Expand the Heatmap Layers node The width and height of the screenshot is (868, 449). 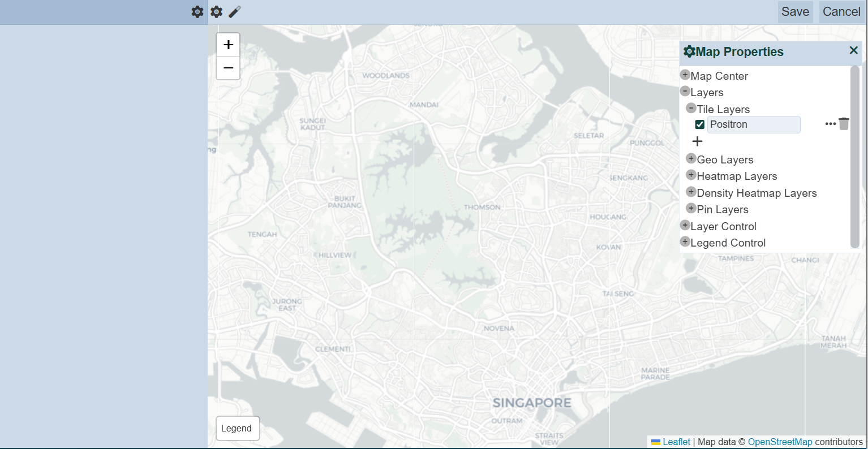(x=691, y=175)
